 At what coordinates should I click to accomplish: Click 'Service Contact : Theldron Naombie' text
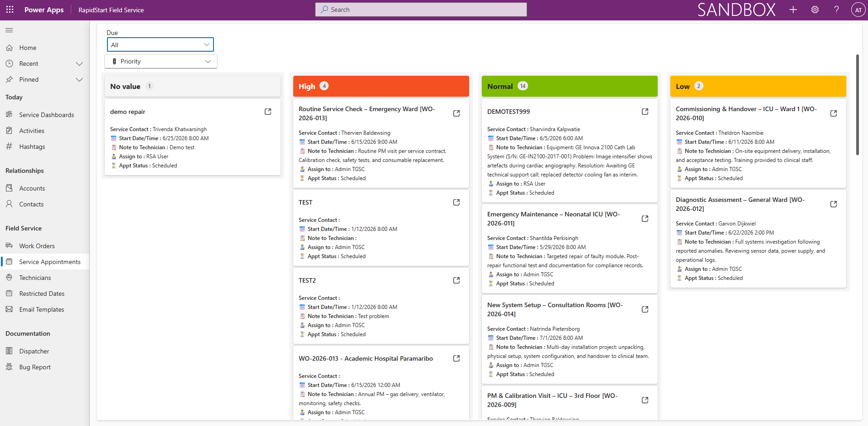719,133
